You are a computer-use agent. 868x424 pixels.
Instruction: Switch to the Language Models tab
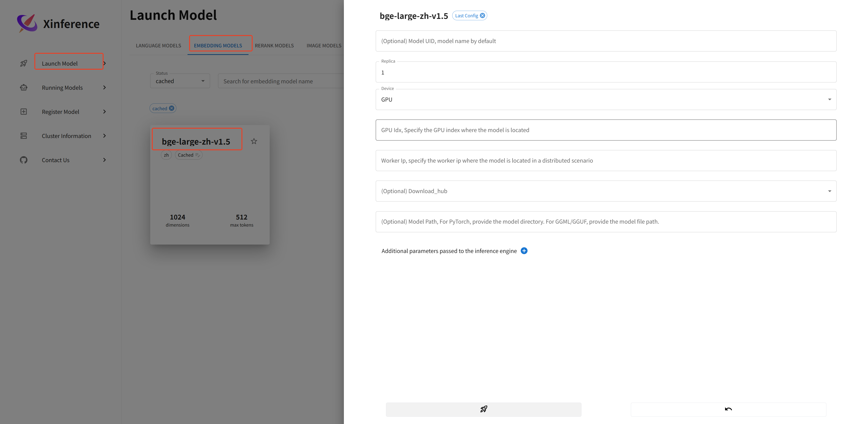tap(158, 46)
